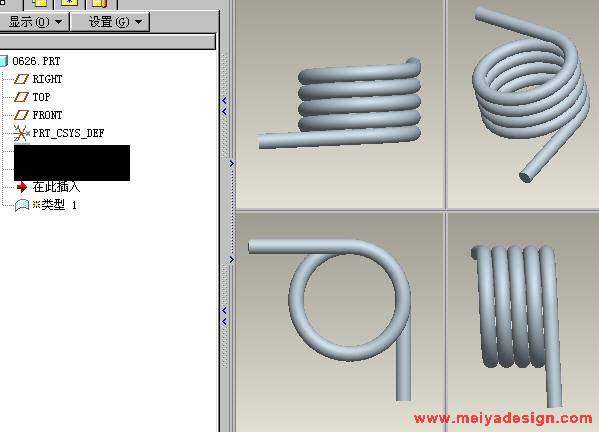Click the 0626.PRT part cube icon

tap(3, 61)
